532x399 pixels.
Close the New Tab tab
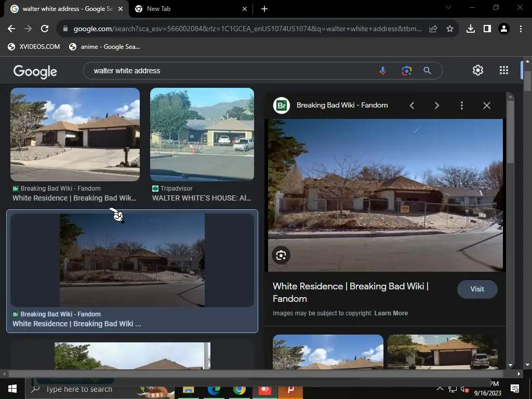[x=245, y=9]
